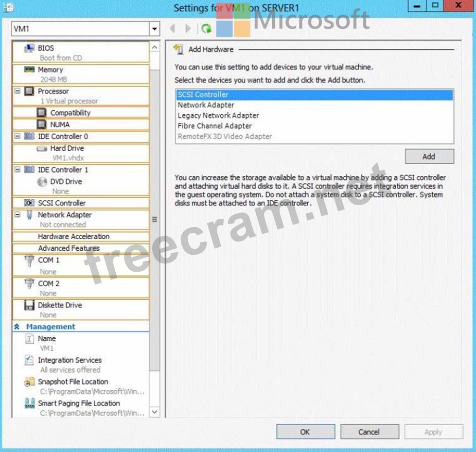Select Integration Services tree item
Image resolution: width=476 pixels, height=452 pixels.
click(81, 365)
